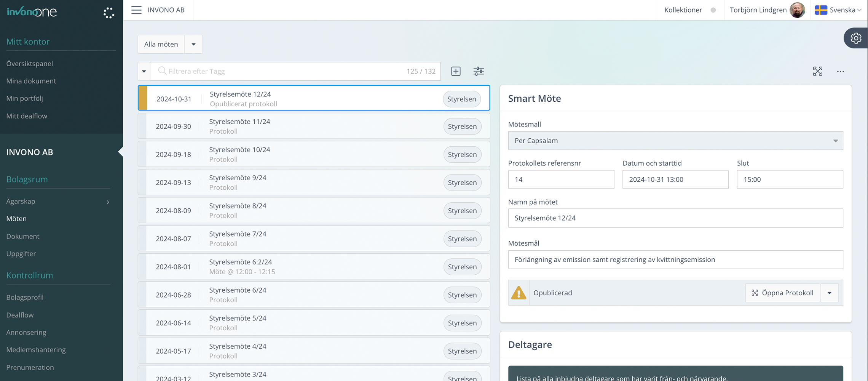Click Styrelsen tag on Styrelsemöte 11/24
The image size is (868, 381).
tap(462, 126)
